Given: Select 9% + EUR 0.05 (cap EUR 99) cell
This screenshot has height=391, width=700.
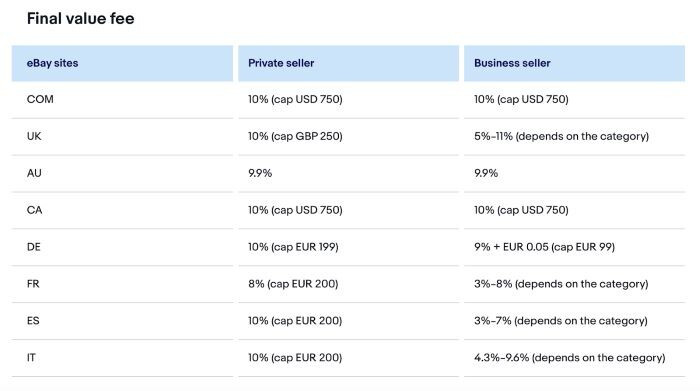Looking at the screenshot, I should point(545,247).
